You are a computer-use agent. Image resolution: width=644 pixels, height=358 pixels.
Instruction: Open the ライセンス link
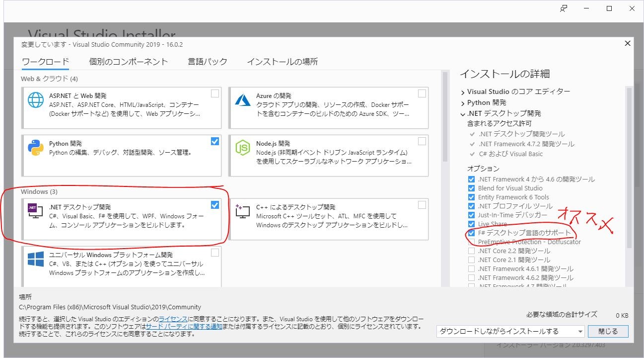(x=173, y=319)
